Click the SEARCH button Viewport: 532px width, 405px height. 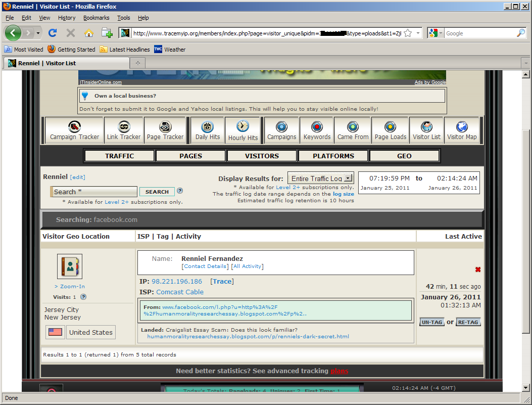coord(157,192)
